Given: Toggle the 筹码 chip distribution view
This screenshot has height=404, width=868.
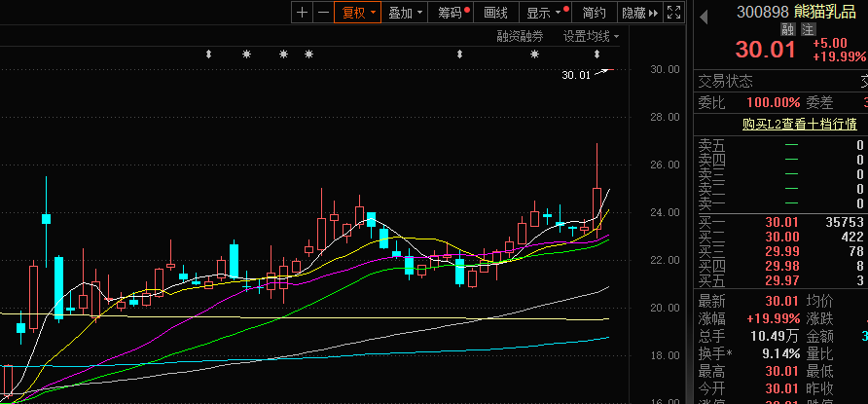Looking at the screenshot, I should 452,13.
